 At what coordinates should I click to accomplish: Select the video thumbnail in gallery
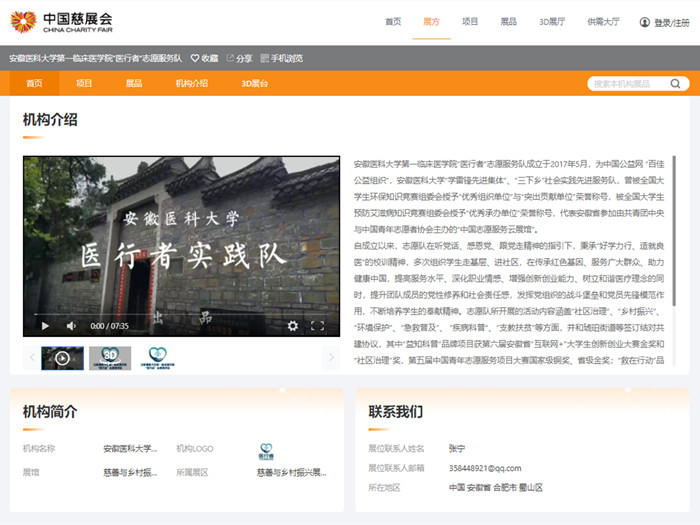pyautogui.click(x=62, y=357)
